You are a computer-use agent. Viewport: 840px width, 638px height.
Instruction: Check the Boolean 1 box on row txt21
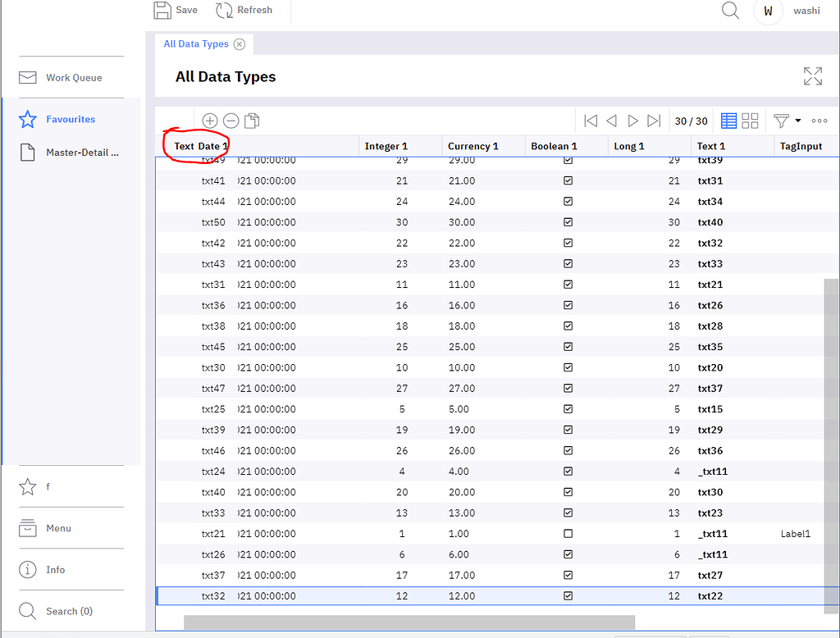[x=568, y=533]
